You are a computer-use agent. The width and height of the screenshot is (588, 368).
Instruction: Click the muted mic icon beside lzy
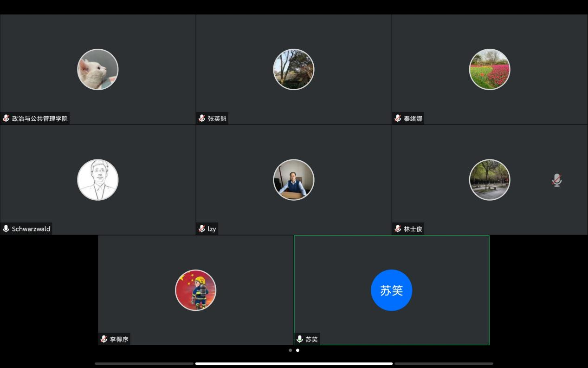coord(202,229)
